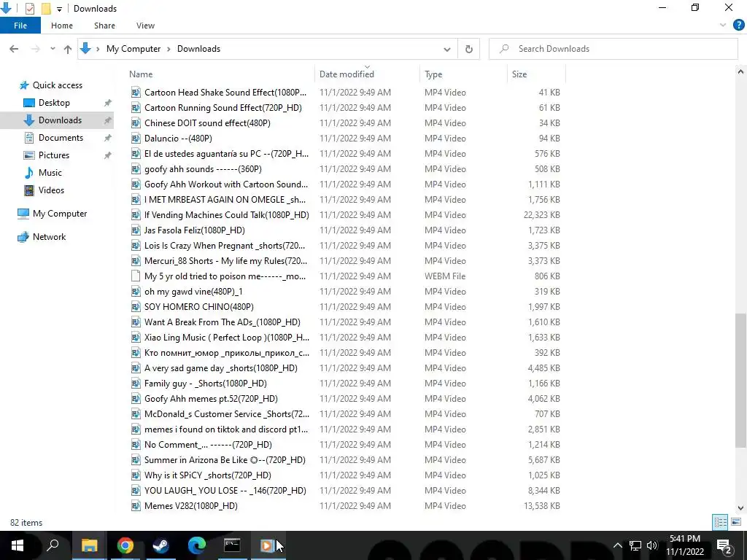Image resolution: width=747 pixels, height=560 pixels.
Task: Open Music in navigation pane
Action: pyautogui.click(x=50, y=173)
